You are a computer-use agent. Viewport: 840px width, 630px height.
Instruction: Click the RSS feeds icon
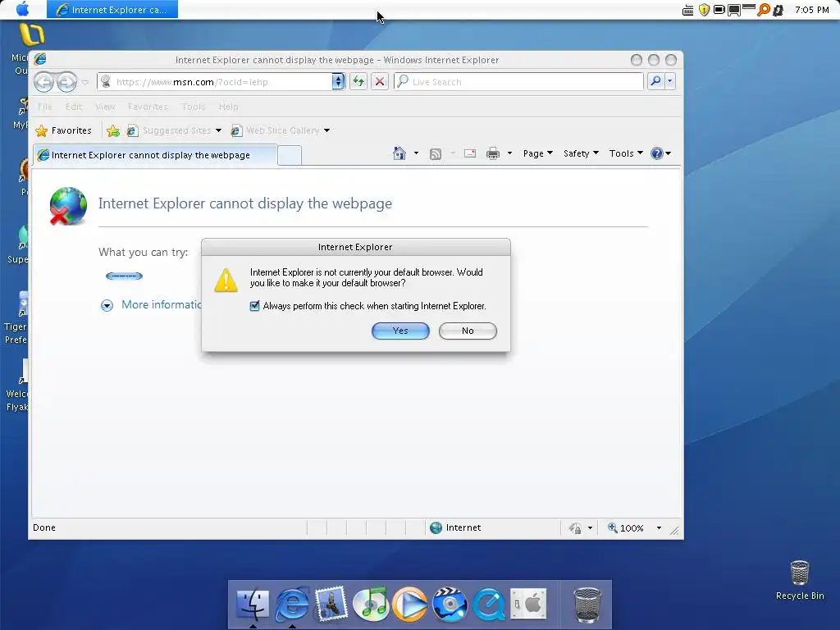(436, 153)
